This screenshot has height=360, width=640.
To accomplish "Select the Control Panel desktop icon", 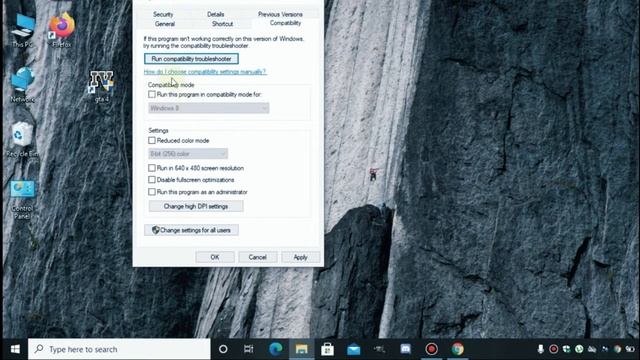I will (x=22, y=199).
